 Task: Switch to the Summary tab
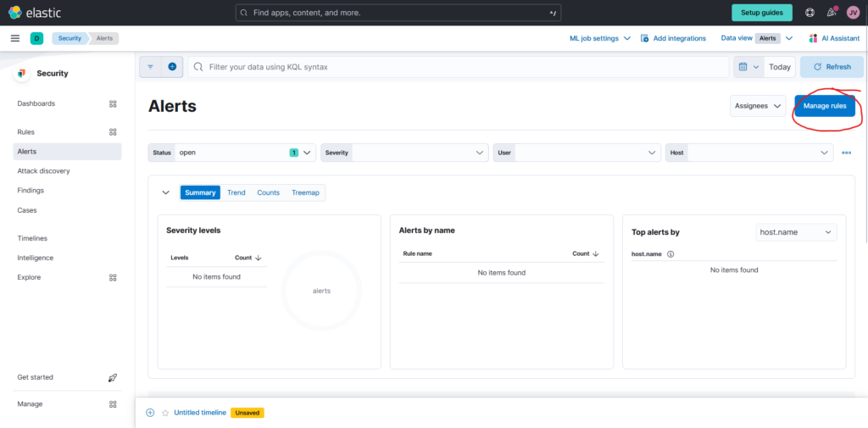[x=200, y=192]
